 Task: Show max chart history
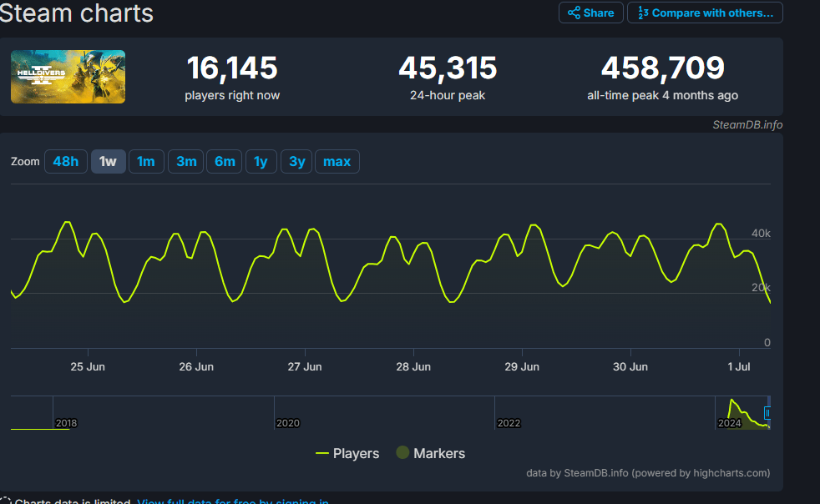(337, 162)
